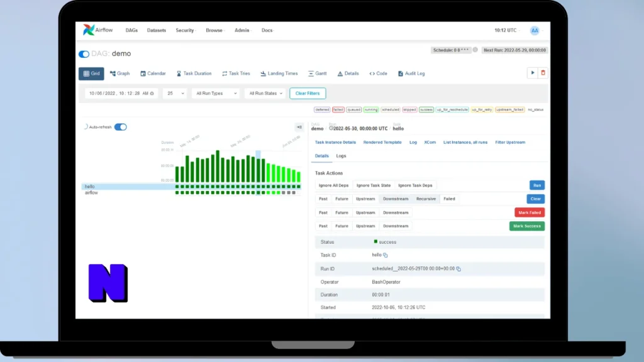
Task: Open the Task Instance Details link
Action: click(335, 143)
